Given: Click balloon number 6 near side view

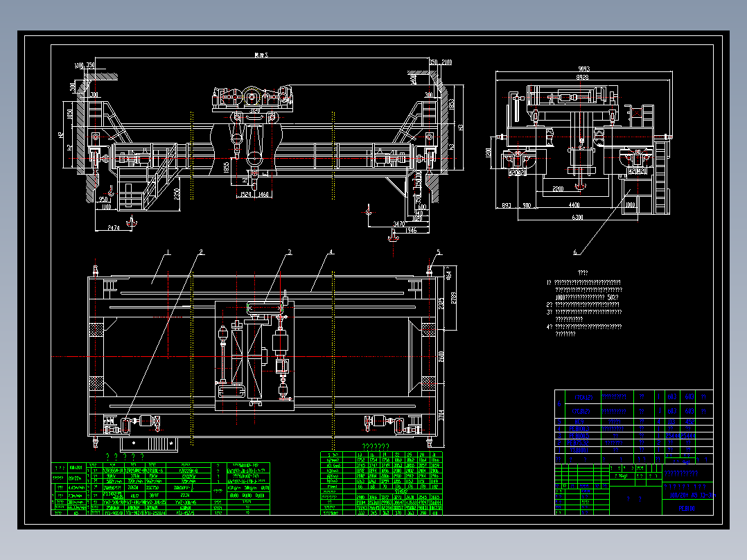Looking at the screenshot, I should point(574,252).
